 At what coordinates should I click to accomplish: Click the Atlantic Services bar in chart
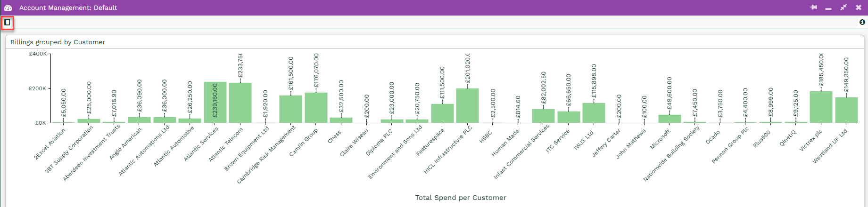tap(215, 103)
